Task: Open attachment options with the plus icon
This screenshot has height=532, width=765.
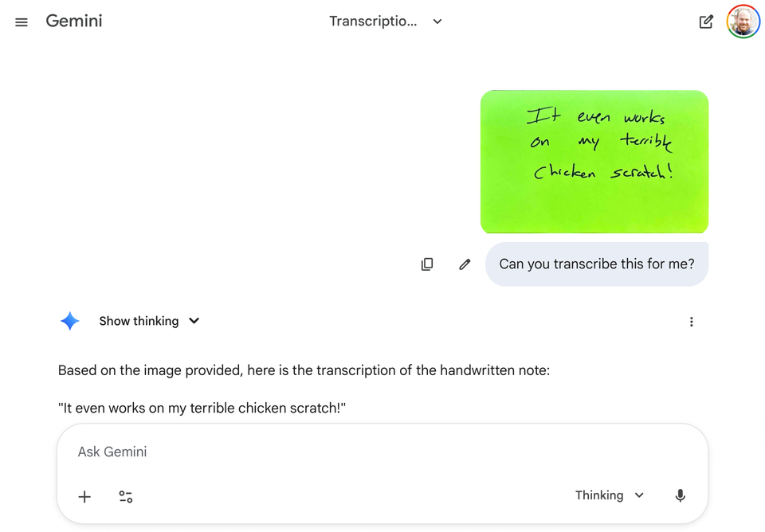Action: click(x=84, y=496)
